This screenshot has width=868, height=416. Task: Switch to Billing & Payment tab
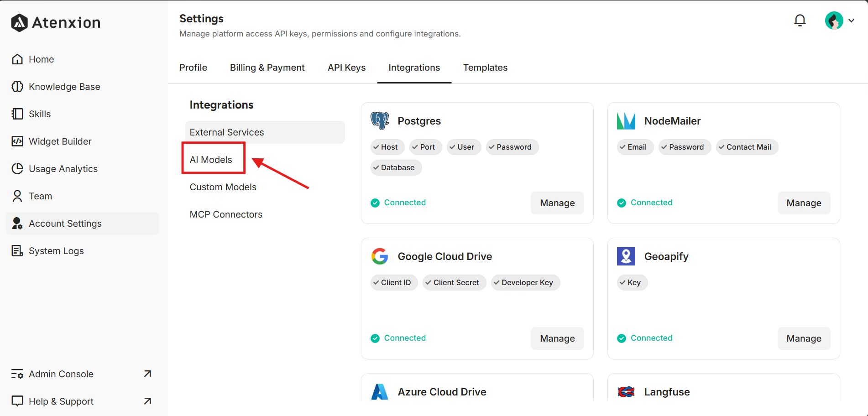tap(267, 68)
